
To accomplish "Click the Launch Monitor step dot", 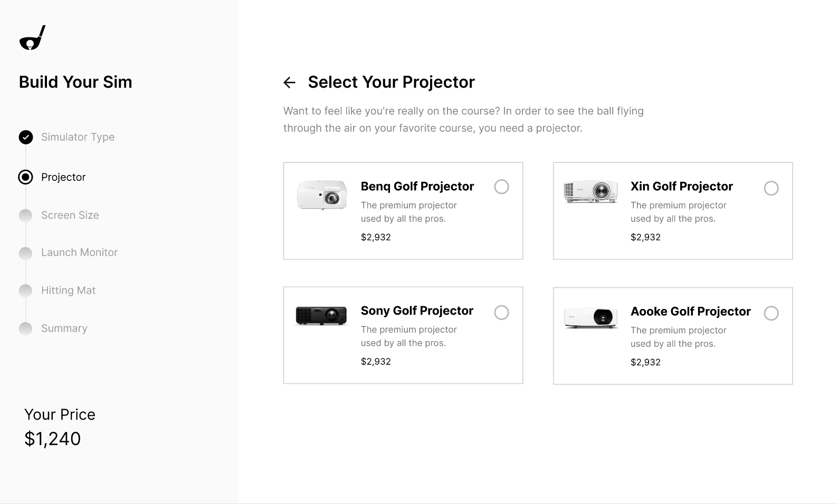I will coord(25,253).
